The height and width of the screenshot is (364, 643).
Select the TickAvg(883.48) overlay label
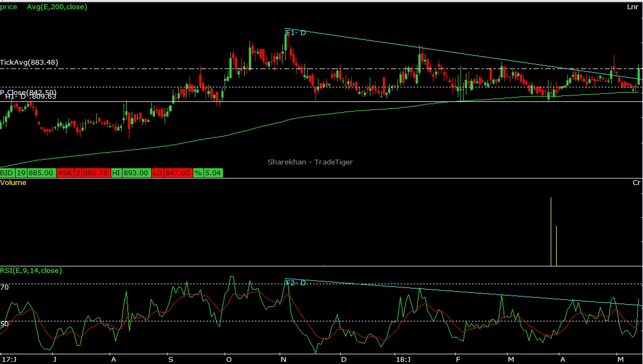pyautogui.click(x=30, y=63)
